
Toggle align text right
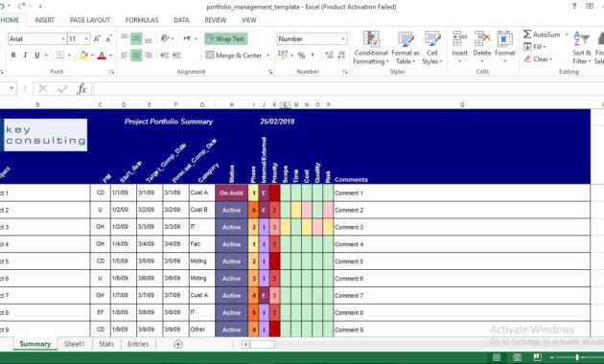pyautogui.click(x=149, y=56)
